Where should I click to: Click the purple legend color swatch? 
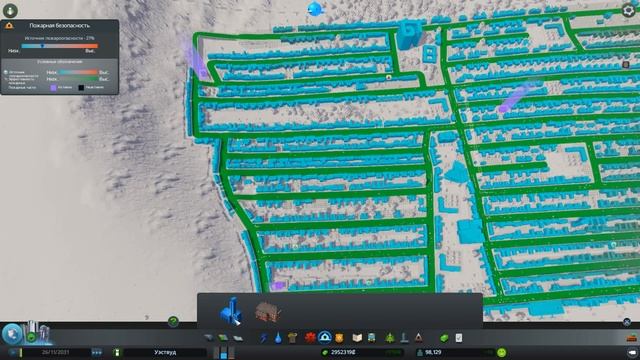pyautogui.click(x=53, y=87)
